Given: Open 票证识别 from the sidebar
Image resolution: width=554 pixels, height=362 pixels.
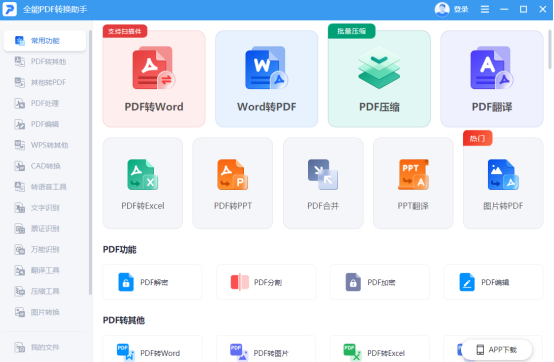Looking at the screenshot, I should coord(45,229).
